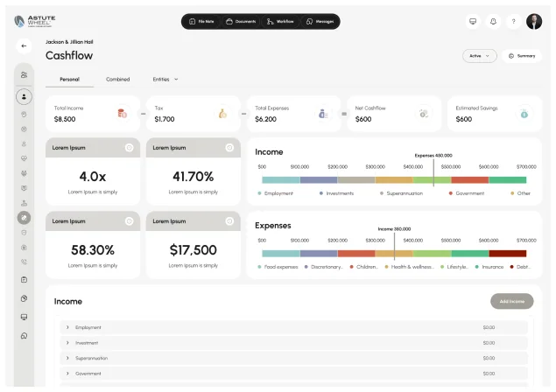The height and width of the screenshot is (392, 556).
Task: Click the Lifestyle legend item
Action: click(x=454, y=267)
